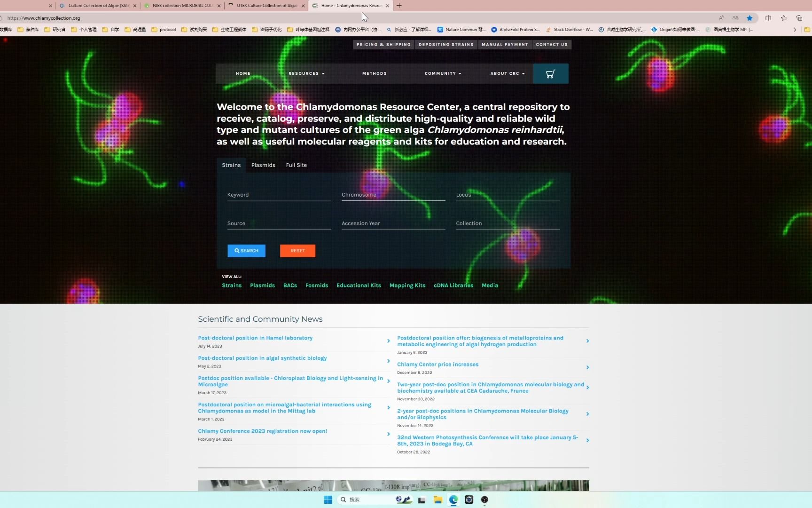Close the NIES collection tab
This screenshot has width=812, height=508.
(219, 6)
